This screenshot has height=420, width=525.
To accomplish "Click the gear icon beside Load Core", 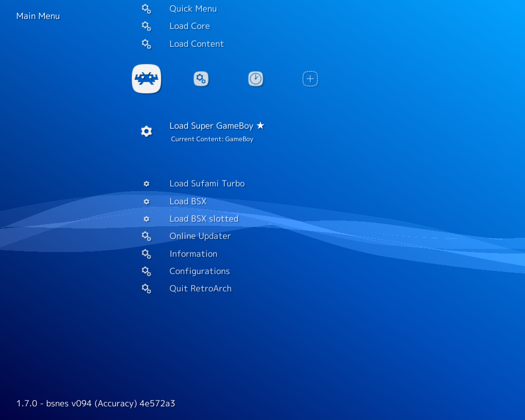I will [x=146, y=26].
